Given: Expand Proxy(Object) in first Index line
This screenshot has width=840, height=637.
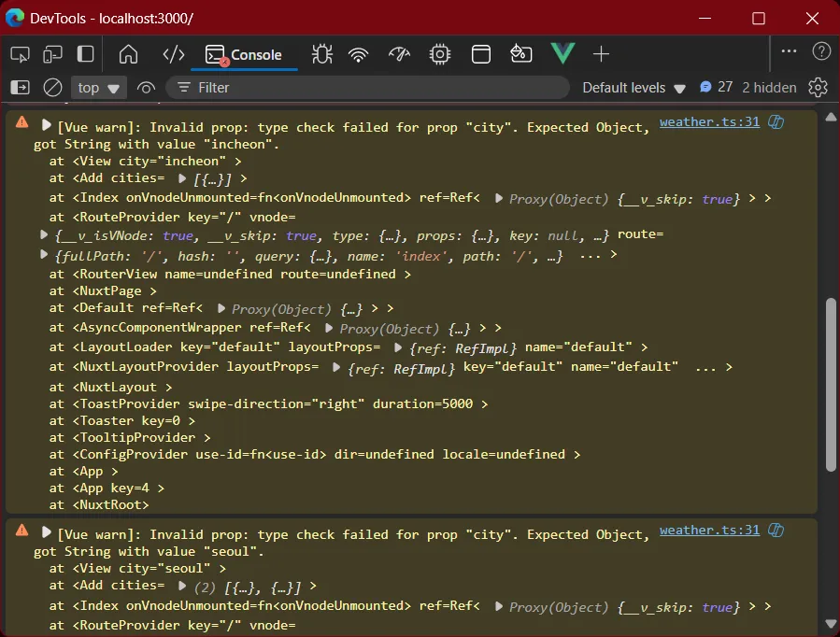Looking at the screenshot, I should pos(498,198).
